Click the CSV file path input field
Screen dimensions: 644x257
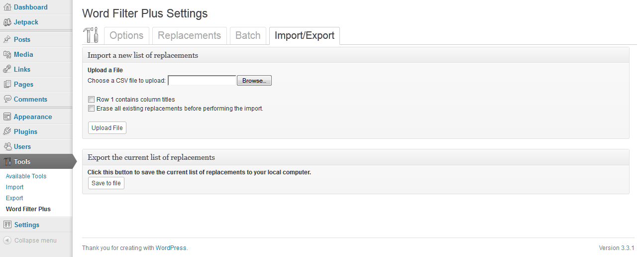click(202, 80)
